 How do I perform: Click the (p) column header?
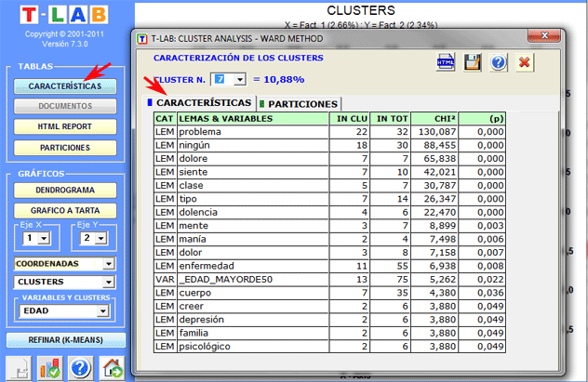482,119
